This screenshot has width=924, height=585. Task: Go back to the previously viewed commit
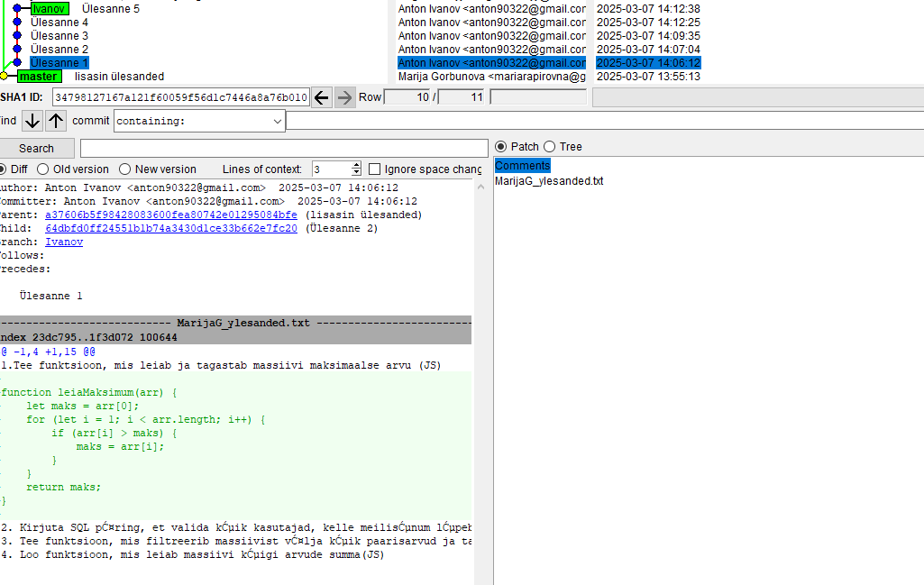[322, 97]
